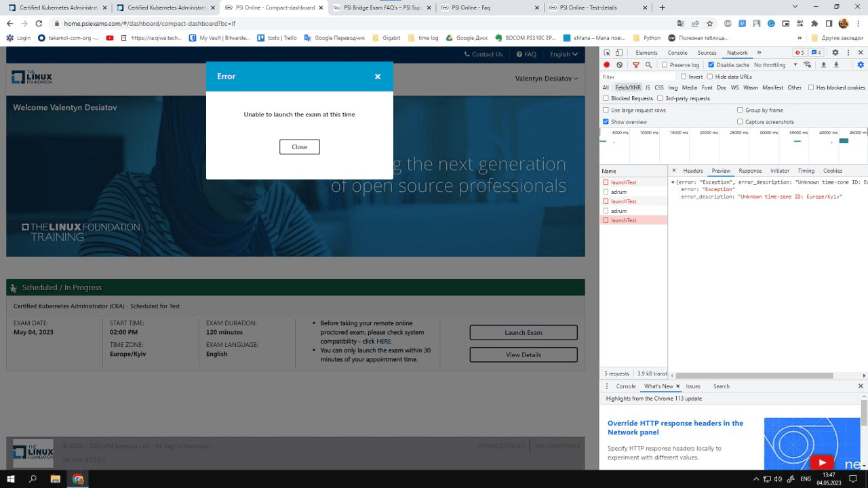The height and width of the screenshot is (488, 868).
Task: Enable the Preserve log checkbox
Action: 665,65
